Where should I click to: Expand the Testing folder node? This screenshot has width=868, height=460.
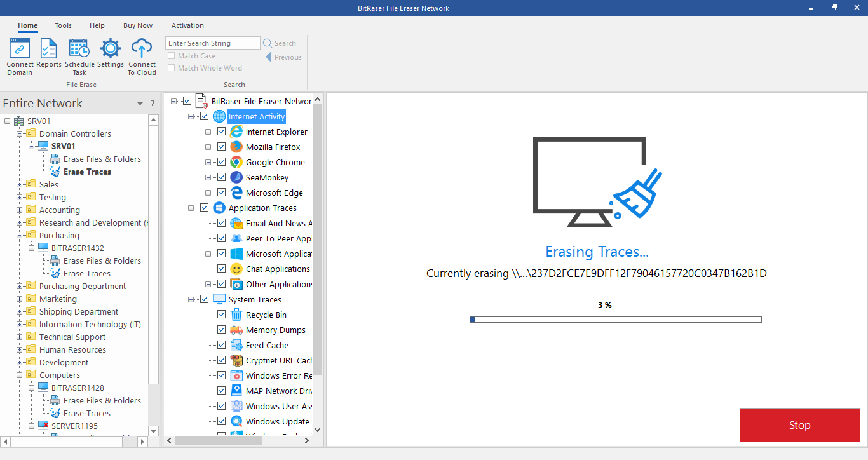point(19,197)
